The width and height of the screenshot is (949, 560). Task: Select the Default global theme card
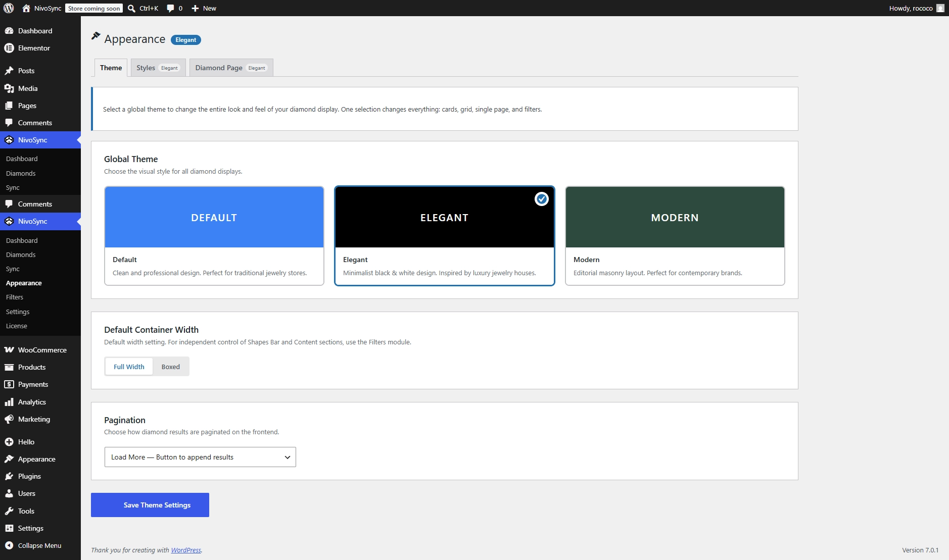point(214,236)
